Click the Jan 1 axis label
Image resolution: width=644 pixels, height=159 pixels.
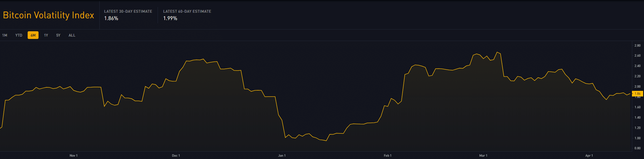click(x=282, y=155)
